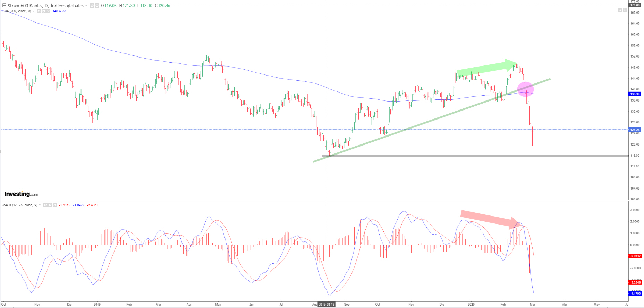Click the Stoxx 600 Banks chart title
Image resolution: width=644 pixels, height=308 pixels.
click(x=46, y=6)
